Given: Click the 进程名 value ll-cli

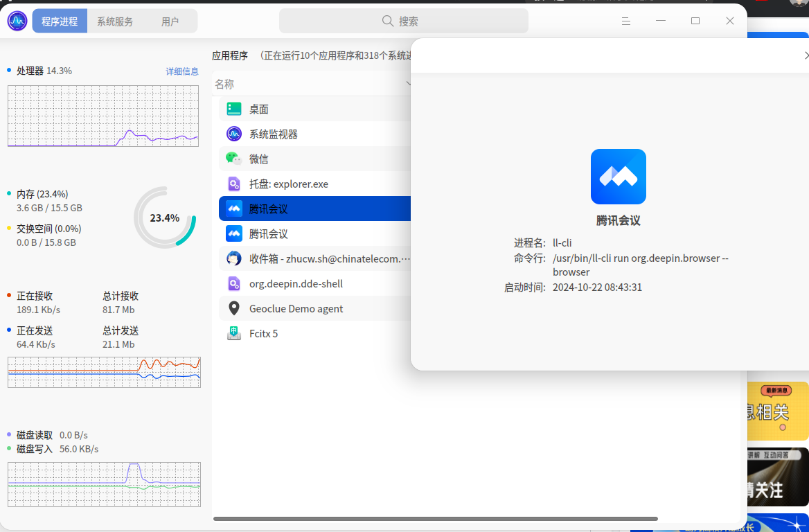Looking at the screenshot, I should pyautogui.click(x=562, y=242).
